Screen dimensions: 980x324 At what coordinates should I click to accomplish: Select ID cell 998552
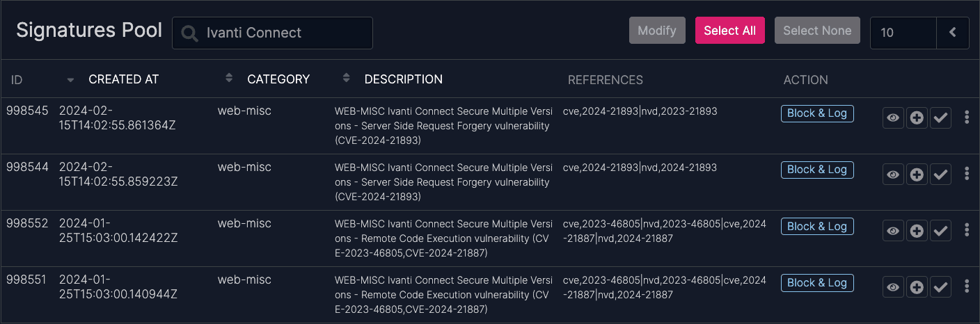27,224
